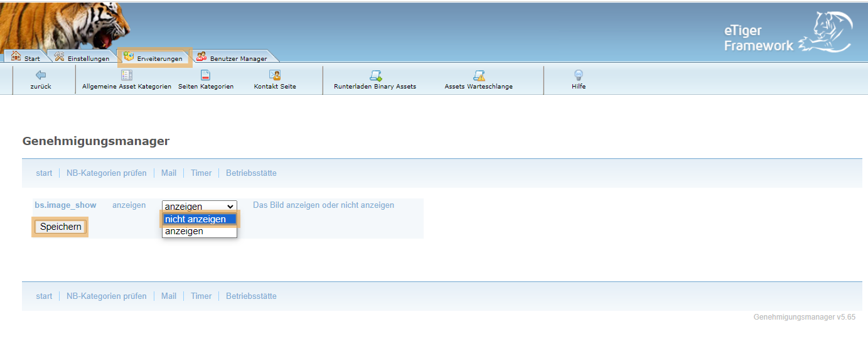Open the Mail link in the upper navigation
The image size is (868, 346).
(x=168, y=173)
